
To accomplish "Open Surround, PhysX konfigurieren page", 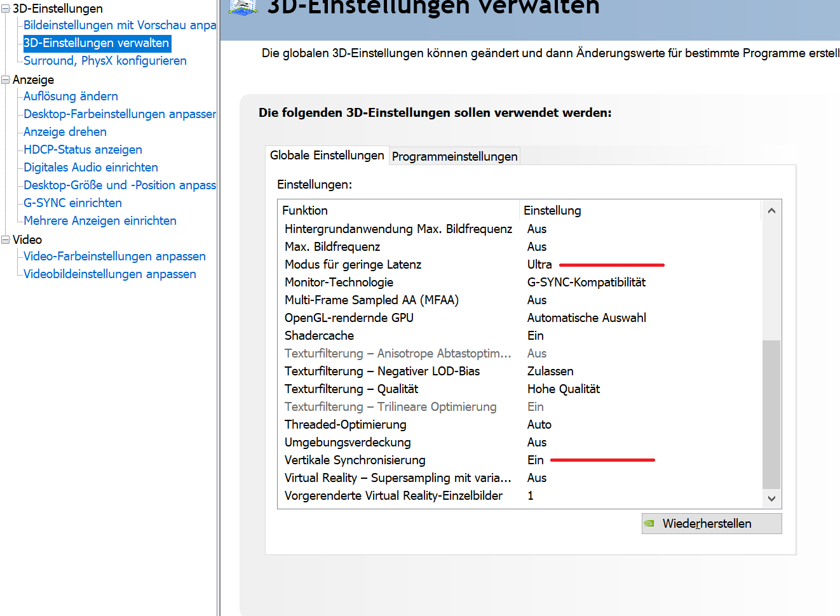I will (105, 61).
